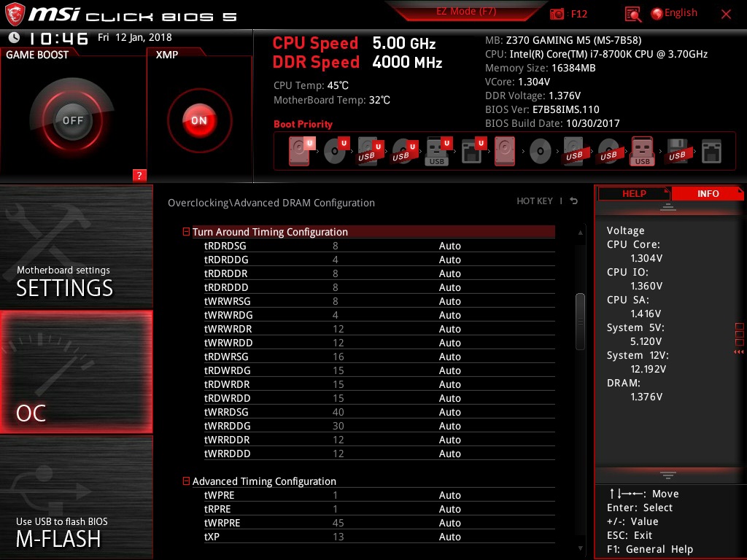Open the Auto setting for tRDWRSG
Image resolution: width=747 pixels, height=560 pixels.
point(449,356)
